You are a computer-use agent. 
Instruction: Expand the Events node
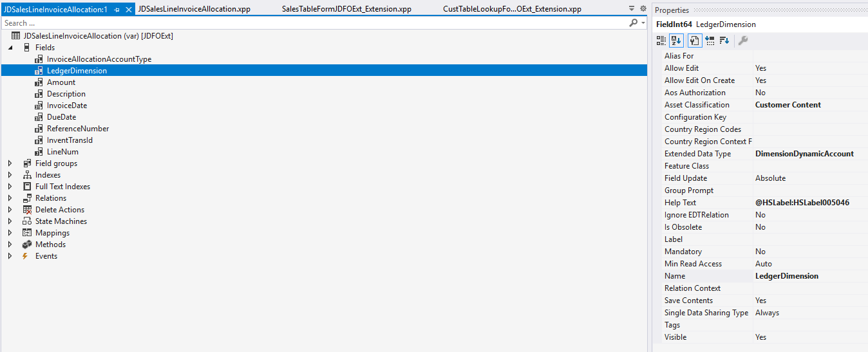(x=10, y=256)
